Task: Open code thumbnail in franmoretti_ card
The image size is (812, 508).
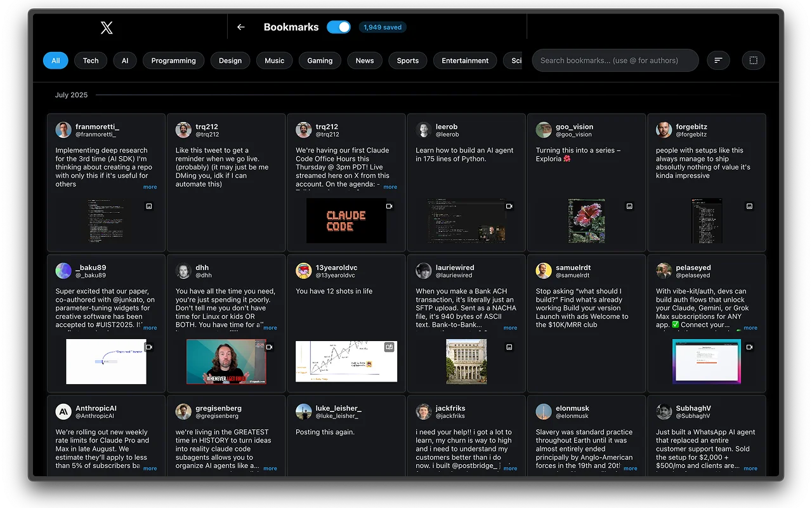Action: tap(106, 220)
